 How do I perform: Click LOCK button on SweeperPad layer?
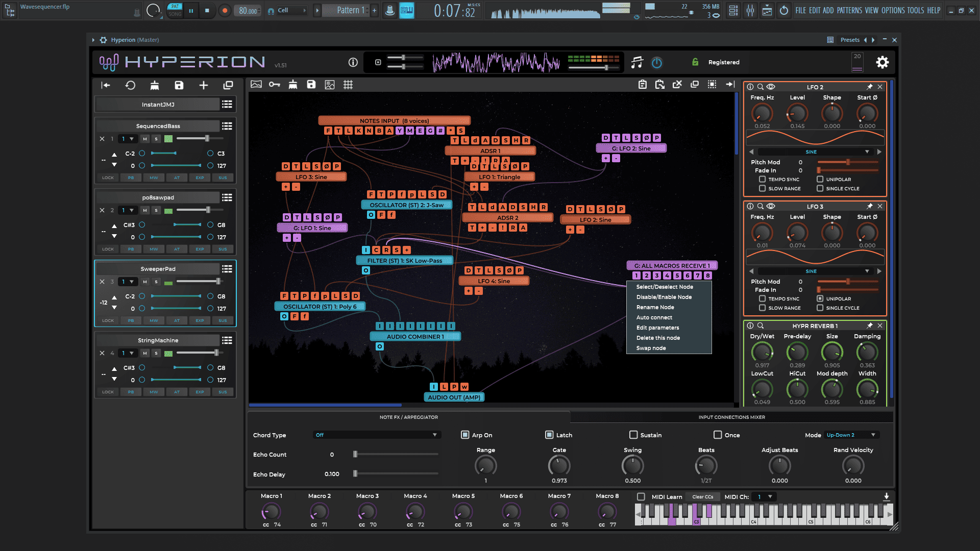108,320
